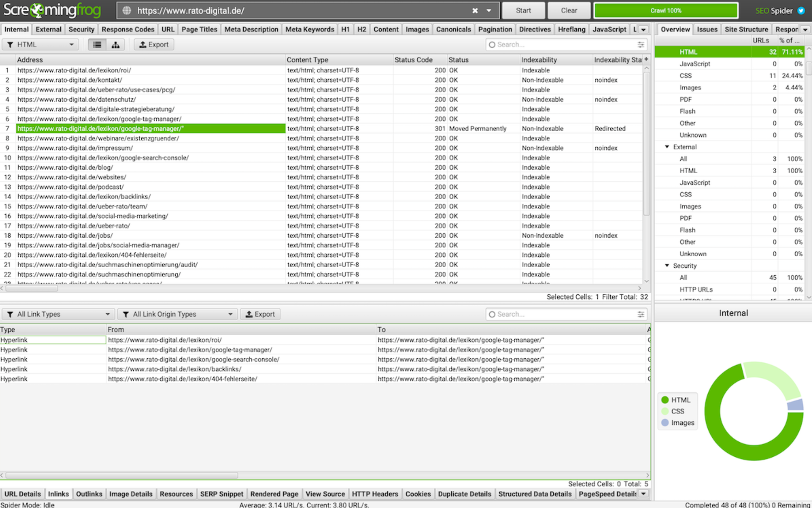Show more main tabs dropdown arrow

tap(643, 29)
